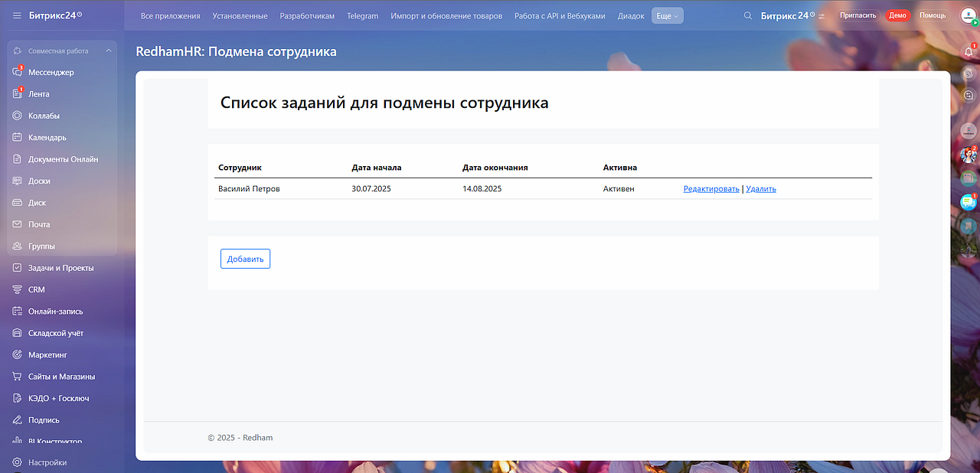
Task: Click the Messenger icon in left sidebar
Action: coord(17,72)
